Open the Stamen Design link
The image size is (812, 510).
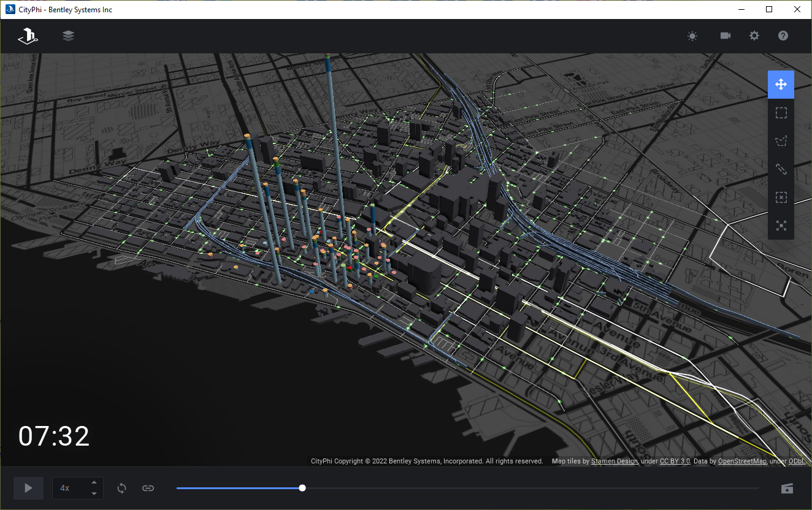(614, 461)
